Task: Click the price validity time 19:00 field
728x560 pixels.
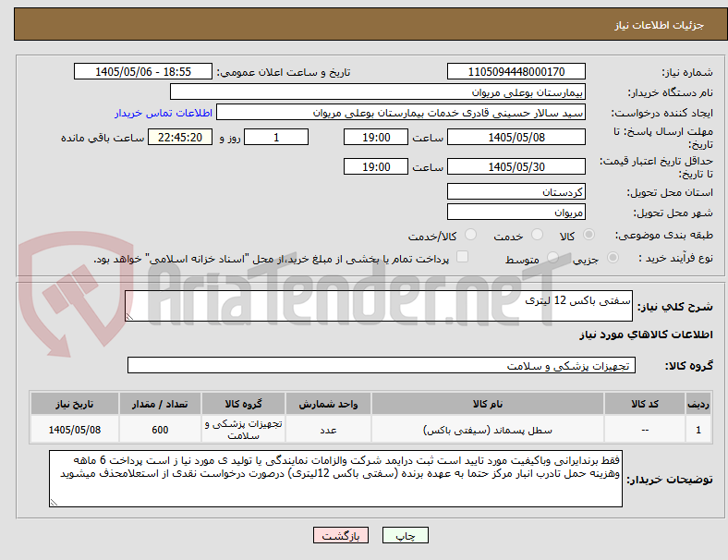Action: (x=376, y=166)
